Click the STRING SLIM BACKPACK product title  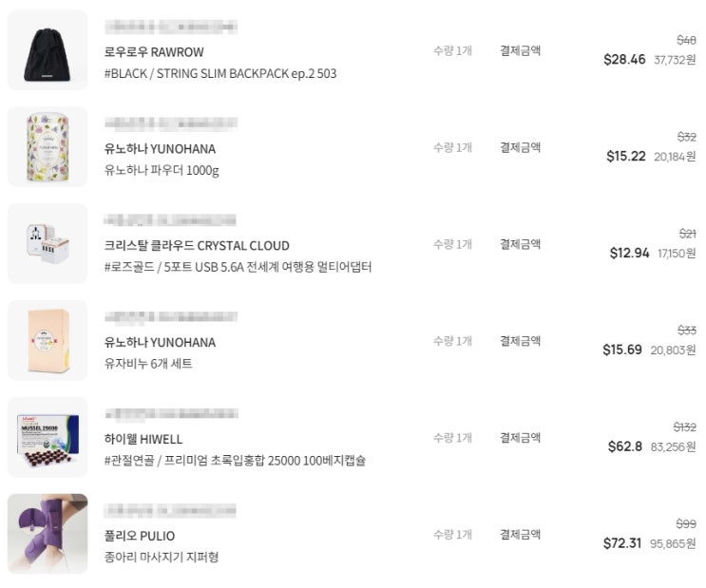pyautogui.click(x=220, y=74)
